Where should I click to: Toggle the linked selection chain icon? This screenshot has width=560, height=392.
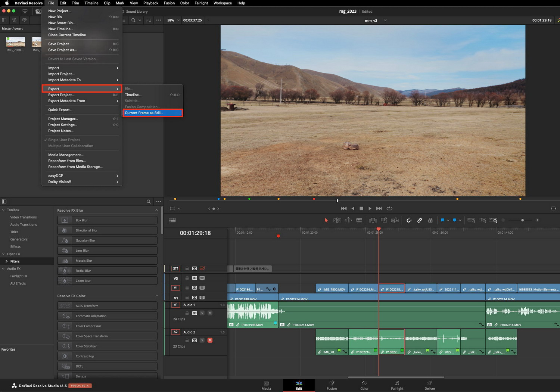click(420, 220)
